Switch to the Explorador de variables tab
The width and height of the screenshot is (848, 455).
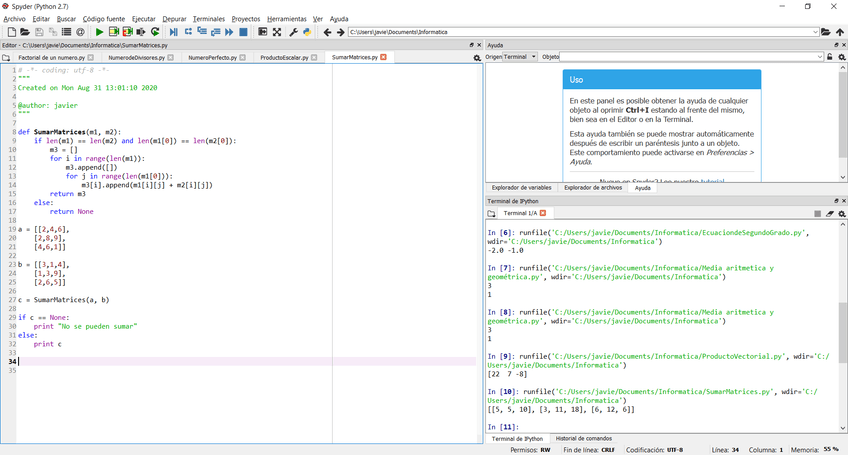tap(519, 187)
